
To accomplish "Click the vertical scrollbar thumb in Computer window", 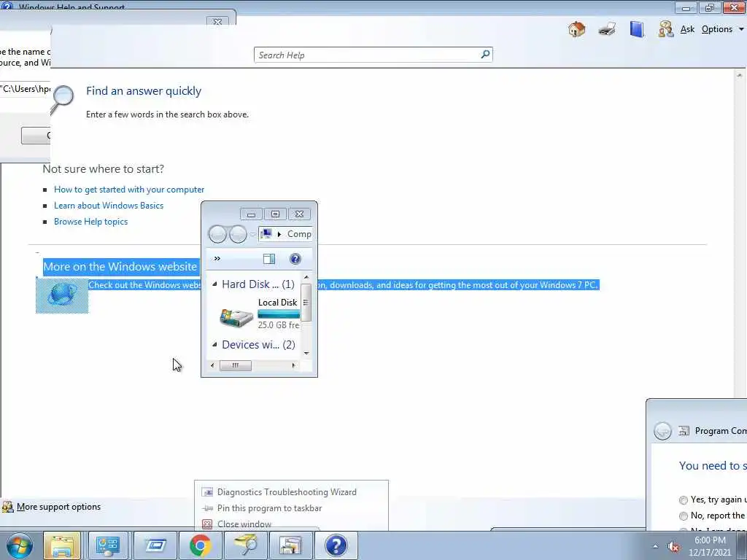I will pyautogui.click(x=306, y=303).
